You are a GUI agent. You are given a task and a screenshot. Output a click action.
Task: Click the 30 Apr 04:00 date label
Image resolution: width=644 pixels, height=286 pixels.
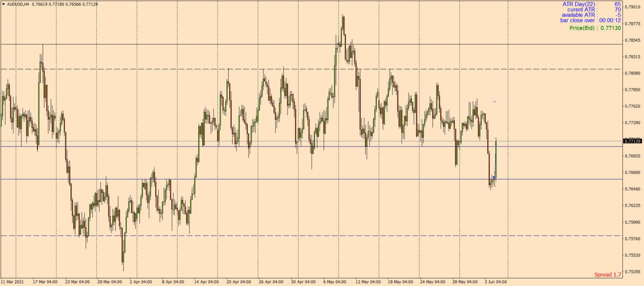pyautogui.click(x=304, y=282)
